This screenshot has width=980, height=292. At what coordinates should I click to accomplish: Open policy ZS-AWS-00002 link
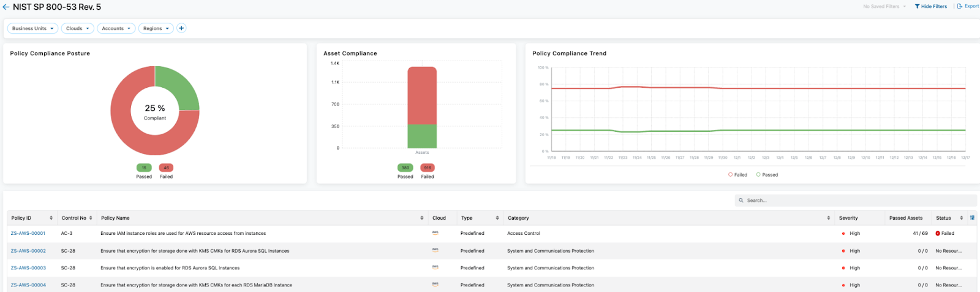(28, 251)
